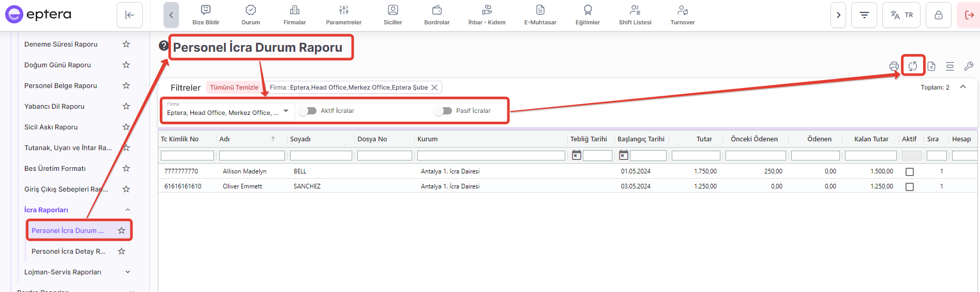Click the logout icon at top right
Image resolution: width=980 pixels, height=292 pixels.
[969, 15]
